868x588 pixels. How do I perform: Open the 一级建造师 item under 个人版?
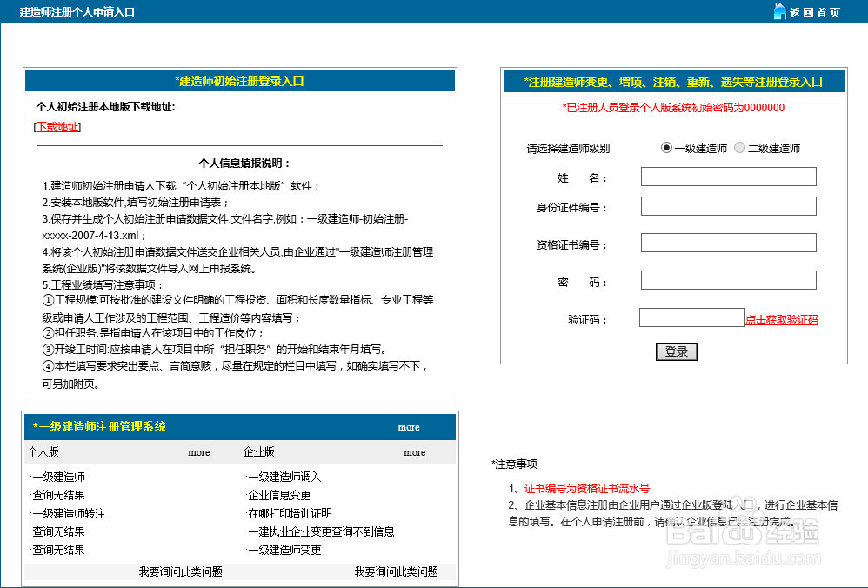point(58,477)
